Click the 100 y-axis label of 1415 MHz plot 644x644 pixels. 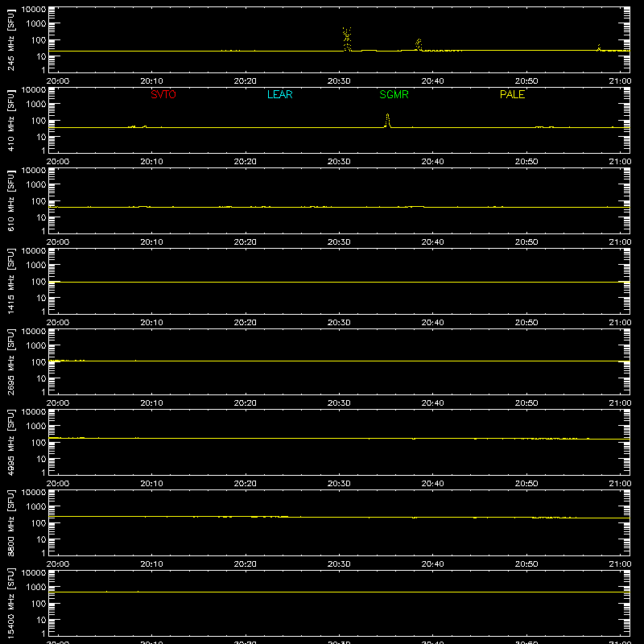39,282
